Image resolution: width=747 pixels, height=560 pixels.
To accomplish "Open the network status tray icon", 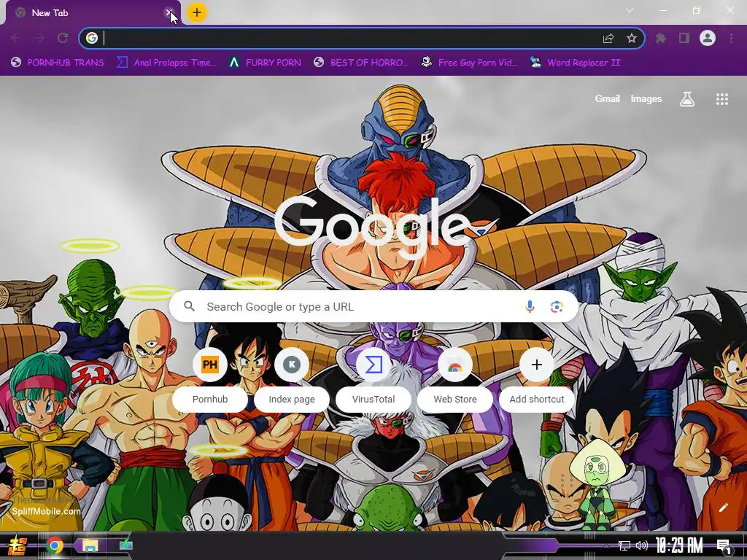I will point(624,545).
